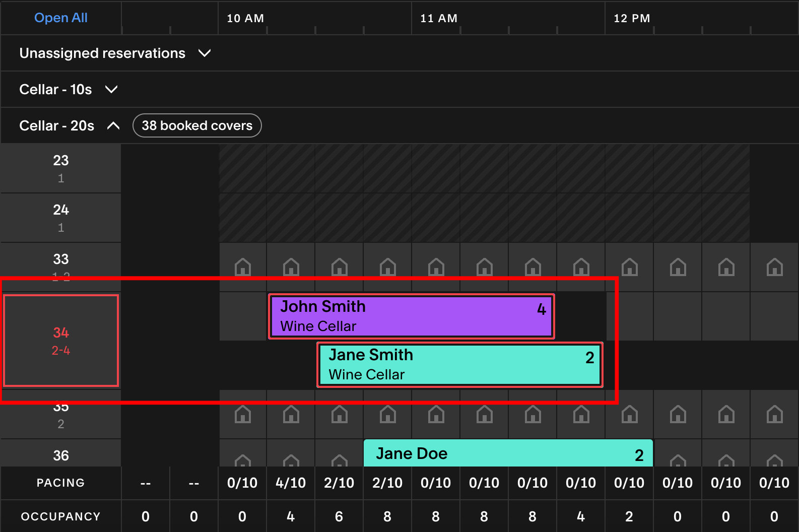This screenshot has width=799, height=532.
Task: Click house icon for table 33 at 12:15 PM
Action: click(x=678, y=267)
